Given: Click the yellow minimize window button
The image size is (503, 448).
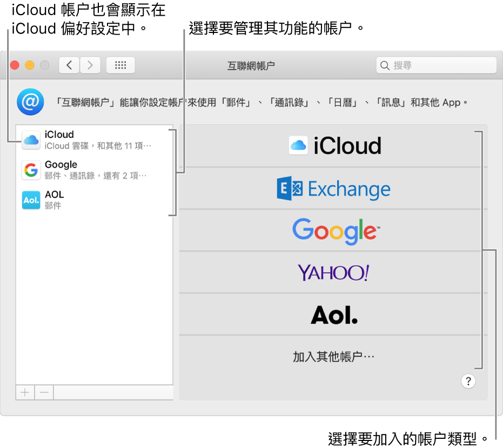Looking at the screenshot, I should point(30,65).
